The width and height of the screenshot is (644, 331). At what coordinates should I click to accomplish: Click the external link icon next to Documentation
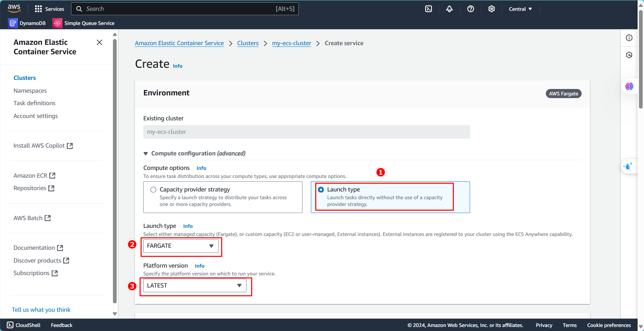coord(60,248)
